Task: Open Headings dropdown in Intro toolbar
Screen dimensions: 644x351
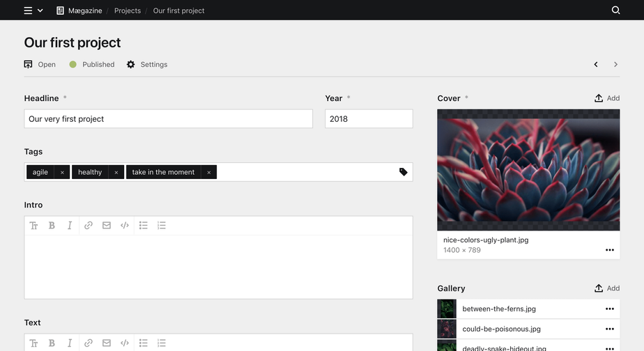Action: coord(33,226)
